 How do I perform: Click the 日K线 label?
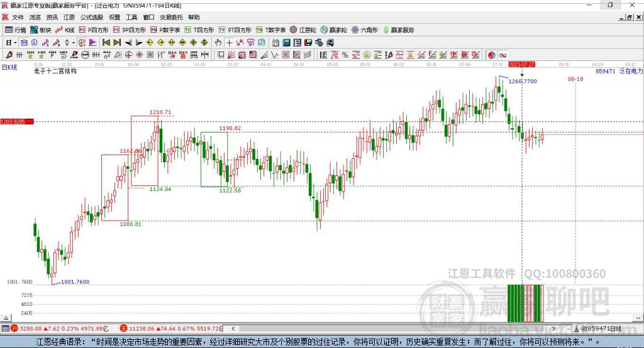[x=9, y=67]
